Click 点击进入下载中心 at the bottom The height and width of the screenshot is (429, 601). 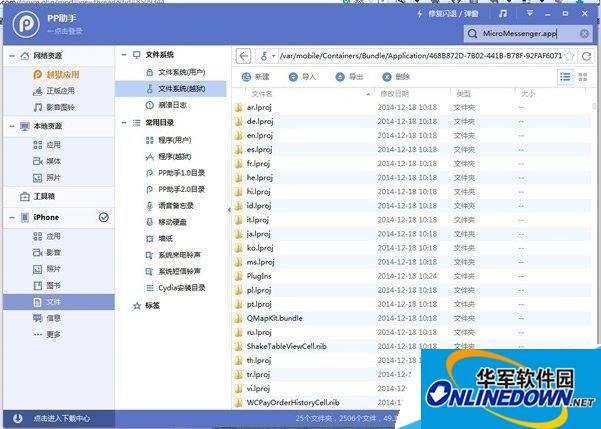click(x=62, y=418)
